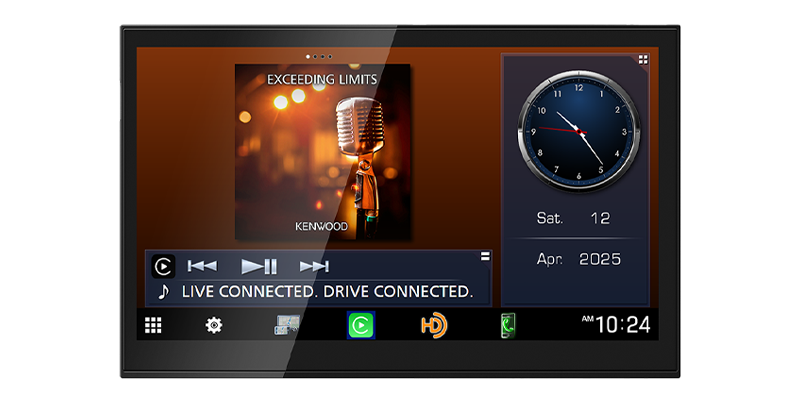The height and width of the screenshot is (400, 800).
Task: Tap the analog clock face
Action: (x=576, y=130)
